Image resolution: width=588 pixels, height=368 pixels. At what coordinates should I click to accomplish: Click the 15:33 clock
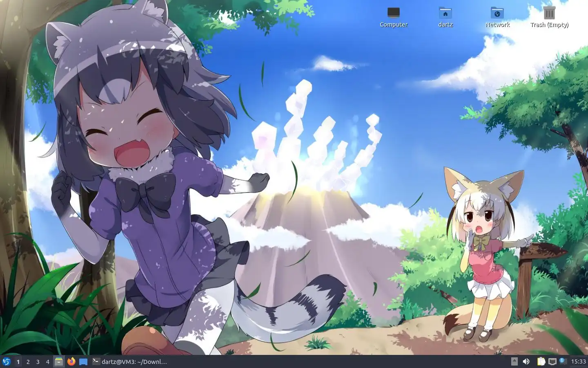(578, 361)
